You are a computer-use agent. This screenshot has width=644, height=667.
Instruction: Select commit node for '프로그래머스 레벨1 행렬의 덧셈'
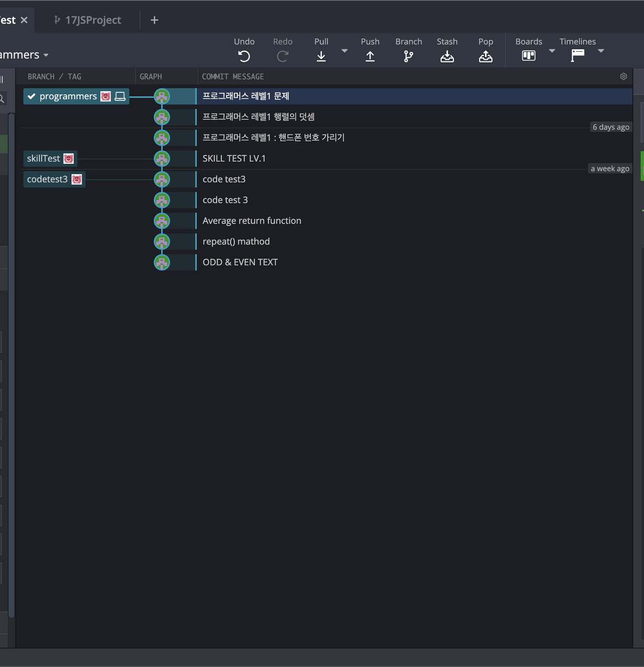click(162, 117)
